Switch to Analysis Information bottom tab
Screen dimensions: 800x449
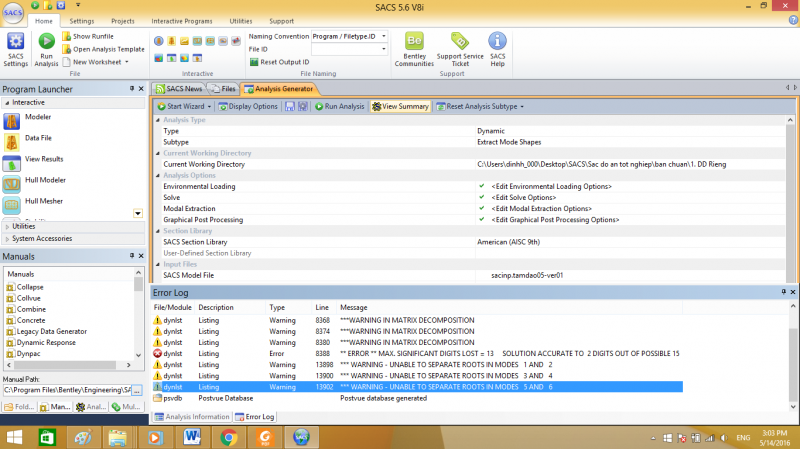[x=192, y=417]
